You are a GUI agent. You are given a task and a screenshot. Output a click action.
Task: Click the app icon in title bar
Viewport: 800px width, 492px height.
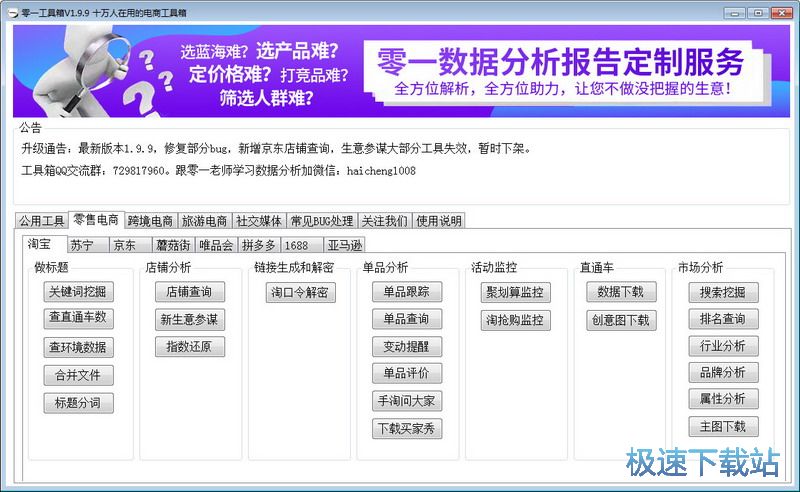click(10, 11)
